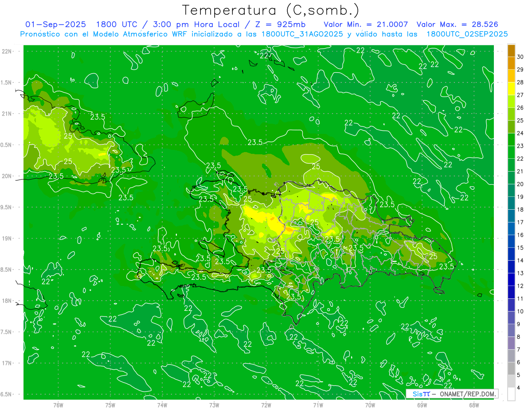Click the ONAMET/REP.DOM. logo box
The width and height of the screenshot is (532, 411).
click(452, 394)
